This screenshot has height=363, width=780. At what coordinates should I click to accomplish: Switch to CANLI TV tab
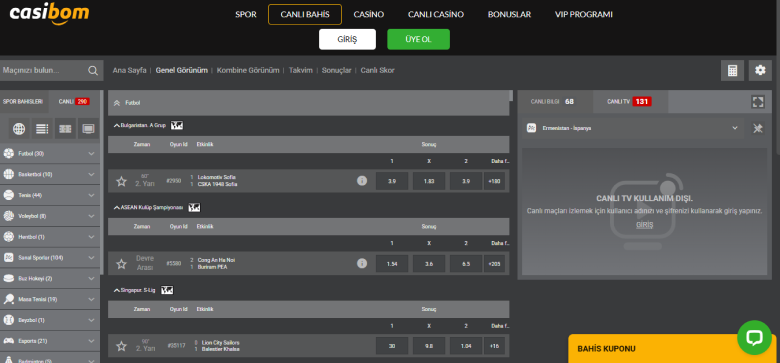pos(630,101)
